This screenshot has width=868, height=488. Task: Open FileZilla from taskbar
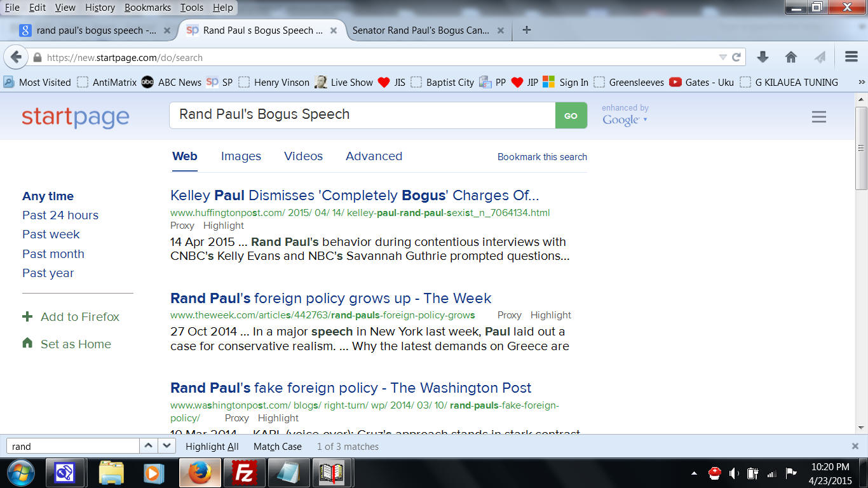click(x=244, y=473)
